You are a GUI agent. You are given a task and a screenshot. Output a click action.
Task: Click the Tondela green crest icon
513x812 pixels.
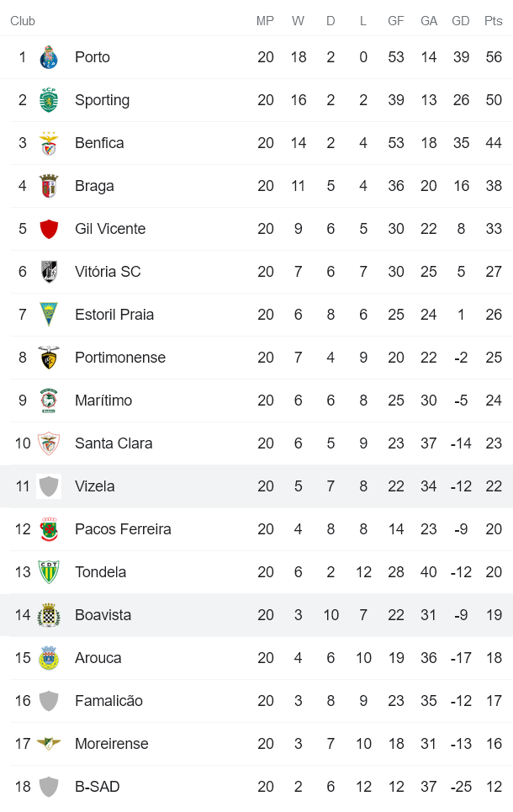pyautogui.click(x=49, y=572)
